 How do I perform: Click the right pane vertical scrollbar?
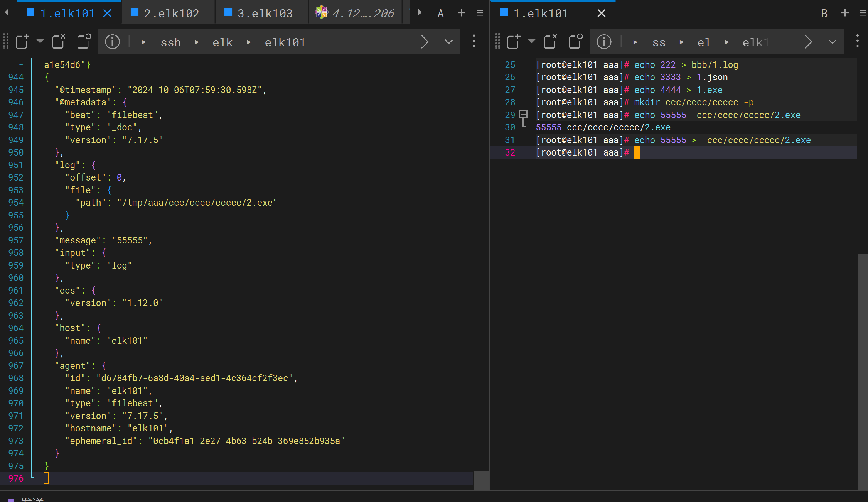[x=863, y=372]
